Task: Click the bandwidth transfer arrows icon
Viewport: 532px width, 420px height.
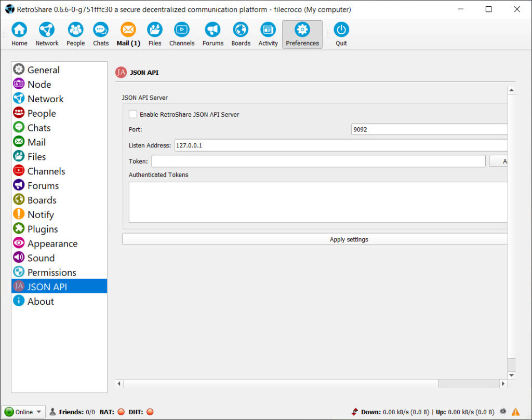Action: tap(354, 412)
